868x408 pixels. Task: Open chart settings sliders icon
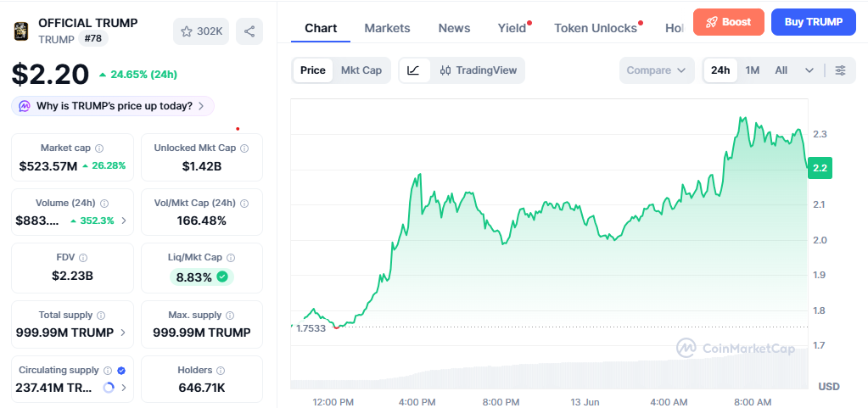click(840, 70)
